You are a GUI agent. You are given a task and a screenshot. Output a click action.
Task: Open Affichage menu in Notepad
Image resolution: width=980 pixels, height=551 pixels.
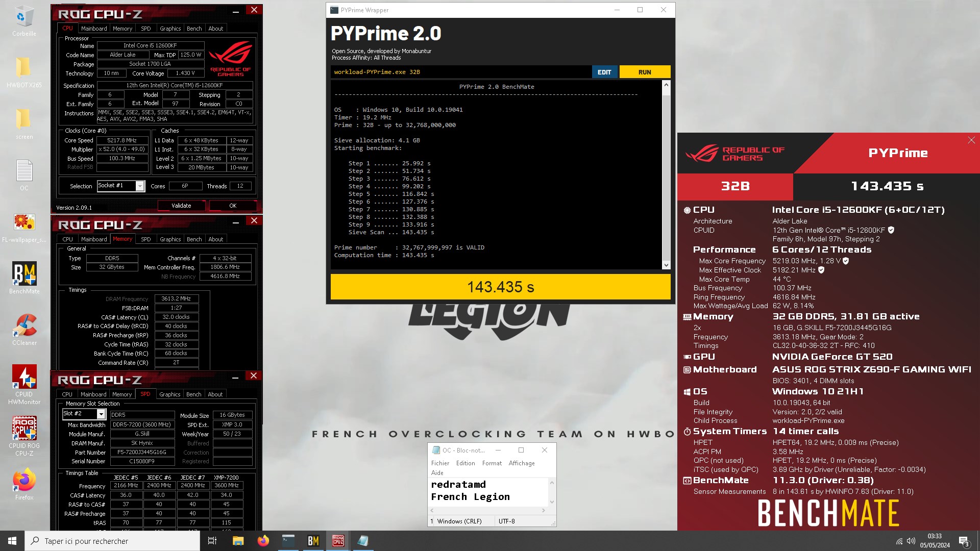click(x=522, y=463)
